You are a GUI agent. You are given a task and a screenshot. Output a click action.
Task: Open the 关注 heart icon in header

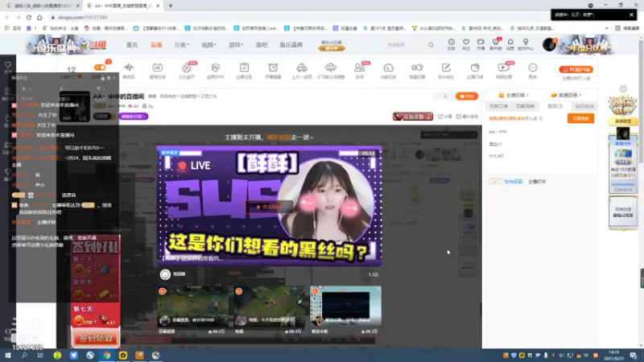click(x=466, y=44)
